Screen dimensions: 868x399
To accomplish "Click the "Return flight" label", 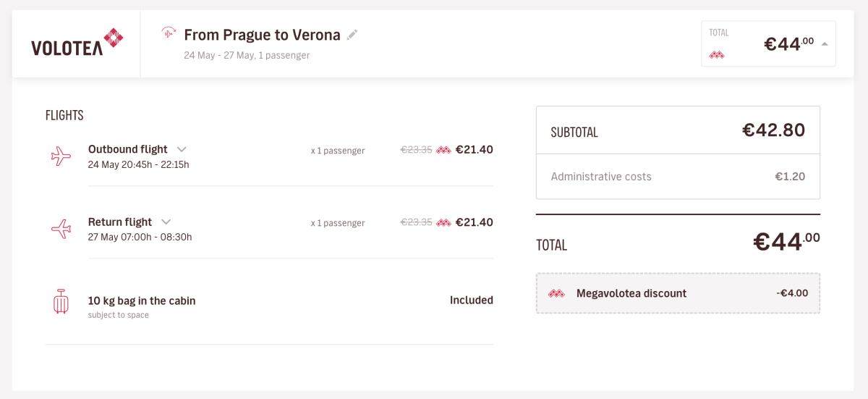I will click(x=120, y=222).
